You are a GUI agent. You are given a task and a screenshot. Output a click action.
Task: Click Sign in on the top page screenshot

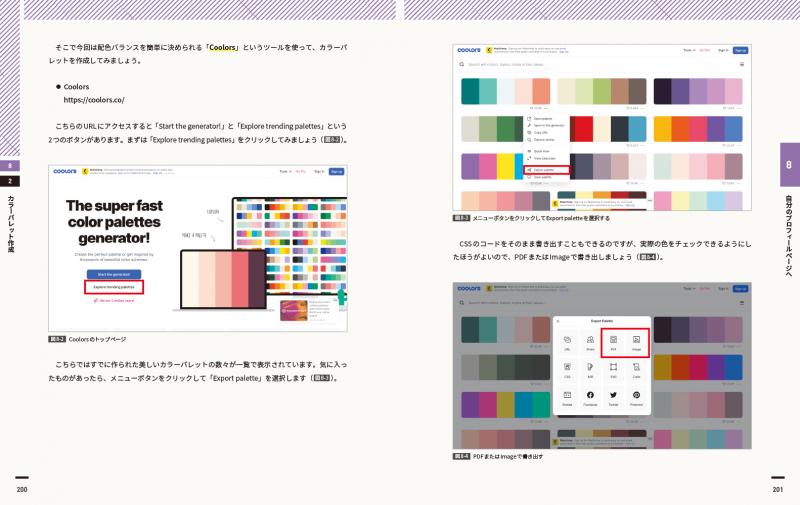coord(319,171)
